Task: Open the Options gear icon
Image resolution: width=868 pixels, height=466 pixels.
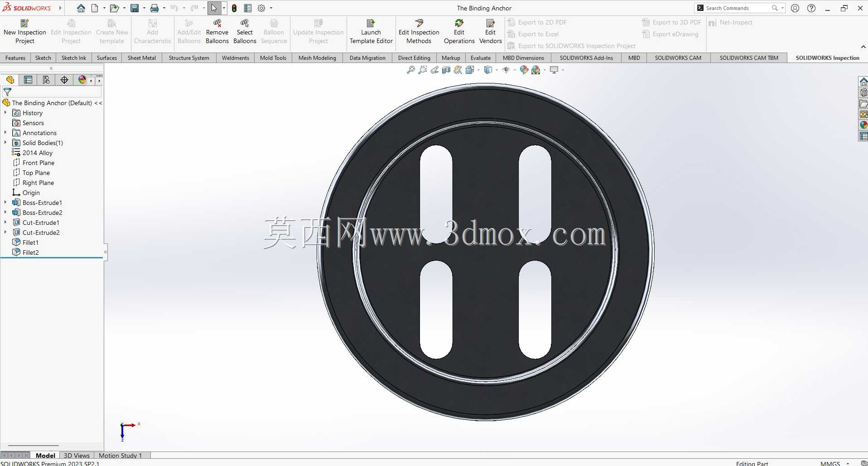Action: [x=261, y=8]
